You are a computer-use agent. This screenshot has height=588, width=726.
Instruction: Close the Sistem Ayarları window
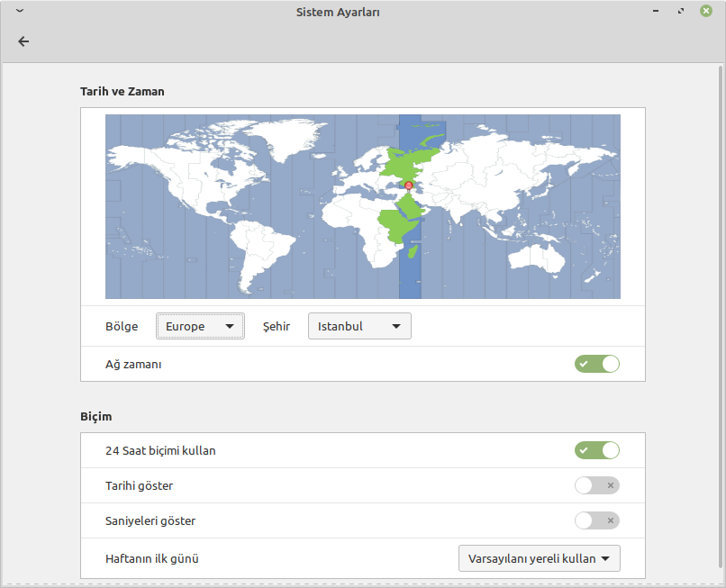click(x=705, y=11)
